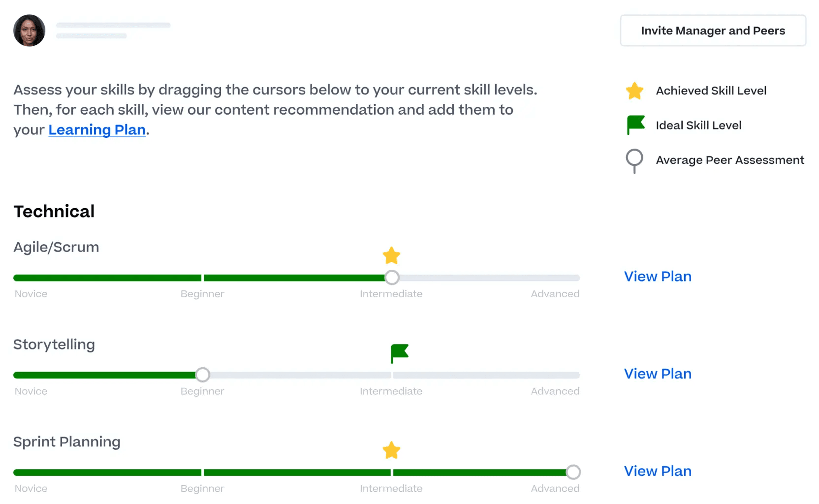Select the Intermediate label under Agile/Scrum
Screen dimensions: 819x504
391,293
